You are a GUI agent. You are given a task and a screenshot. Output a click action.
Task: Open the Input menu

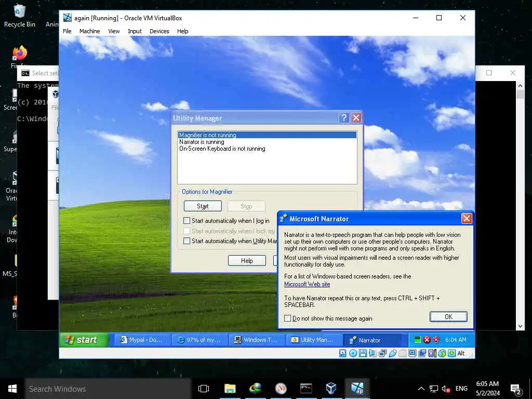(x=135, y=31)
